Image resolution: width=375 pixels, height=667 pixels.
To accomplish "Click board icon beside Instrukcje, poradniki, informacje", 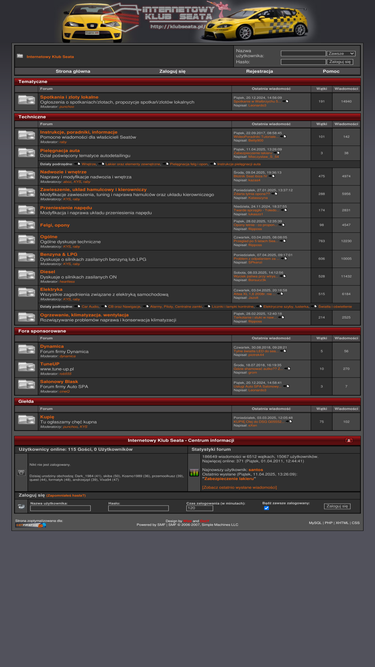I will tap(26, 136).
